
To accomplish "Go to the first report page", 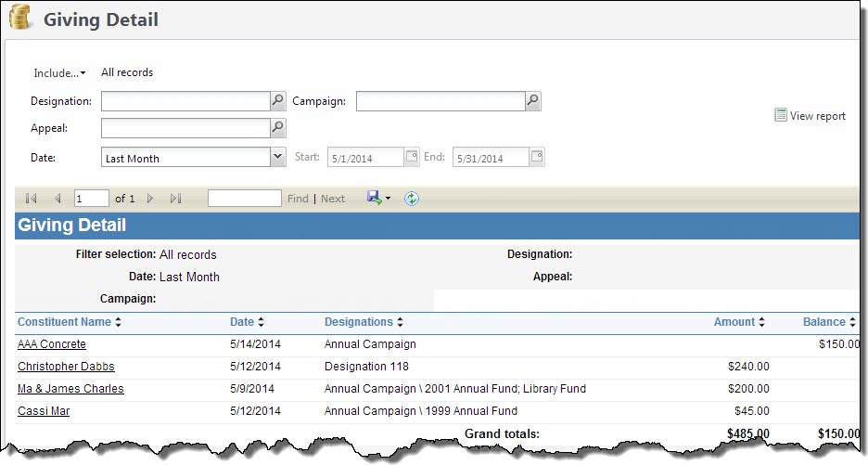I will click(31, 199).
